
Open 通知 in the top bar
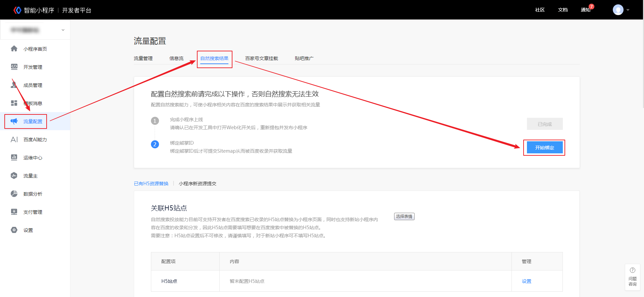click(x=586, y=10)
